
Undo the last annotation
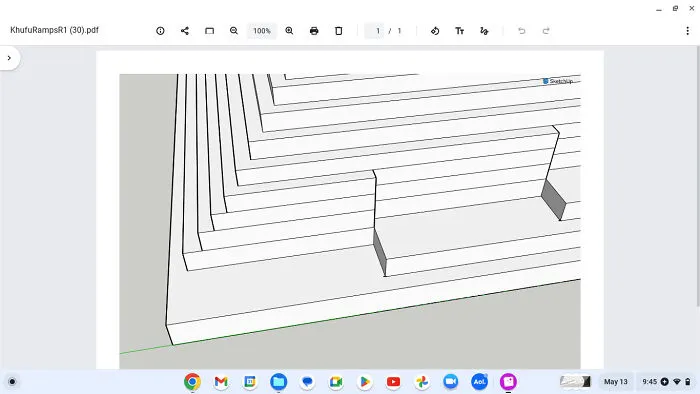[x=521, y=31]
